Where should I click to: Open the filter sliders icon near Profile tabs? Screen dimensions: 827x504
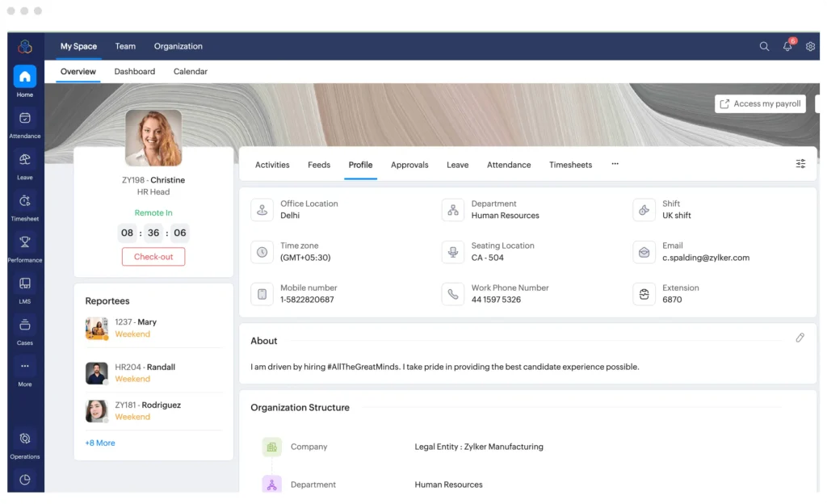coord(800,163)
